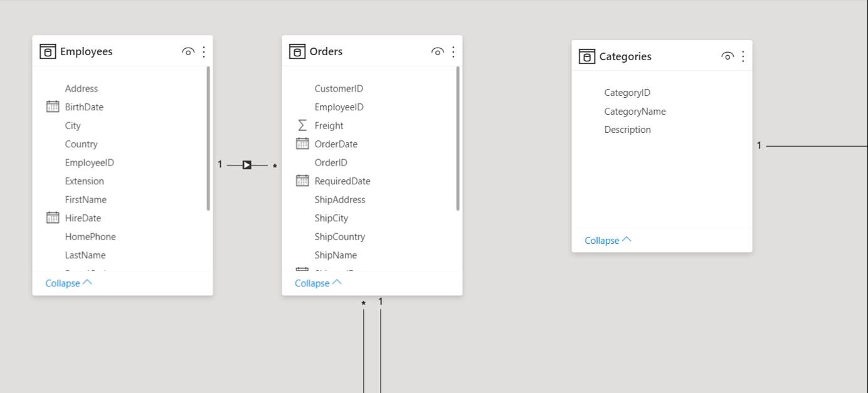
Task: Click the Orders table icon
Action: point(297,51)
